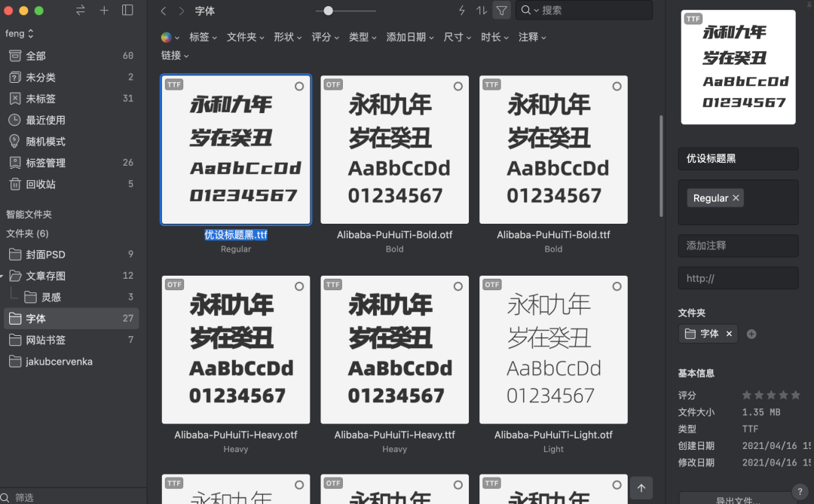Open the help question mark icon

point(800,490)
